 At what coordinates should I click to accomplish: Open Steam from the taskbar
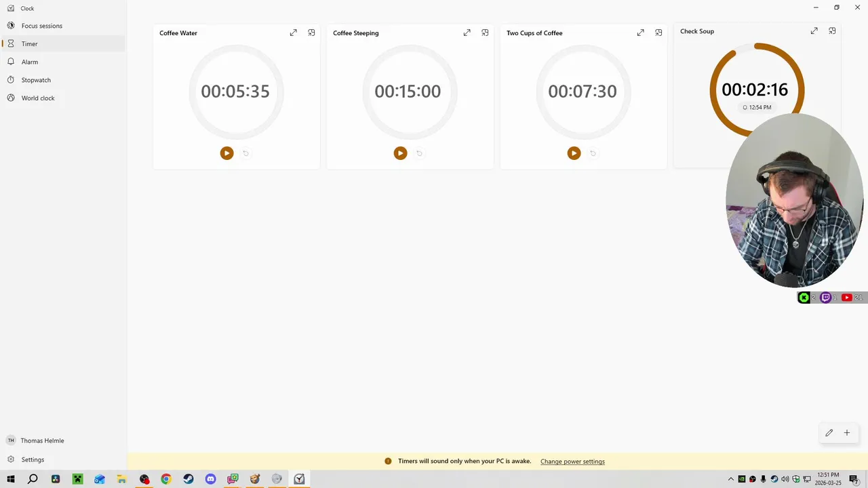tap(189, 479)
